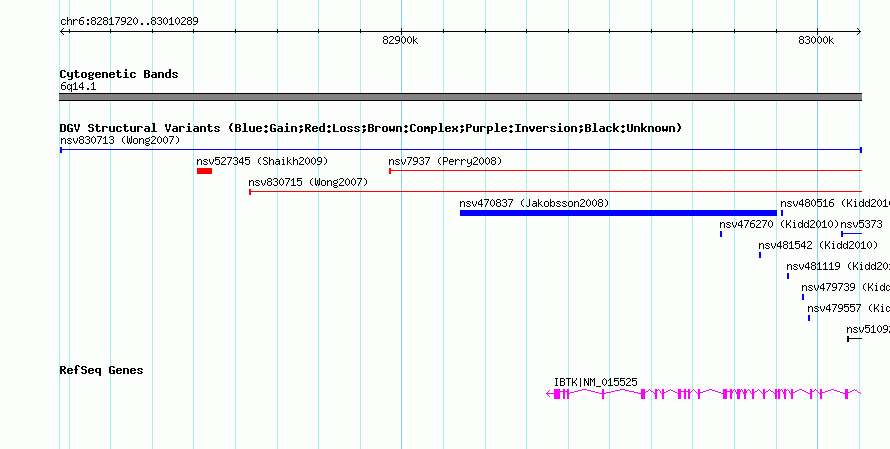The image size is (890, 449).
Task: Select the nsv479739 variant label
Action: click(x=845, y=287)
